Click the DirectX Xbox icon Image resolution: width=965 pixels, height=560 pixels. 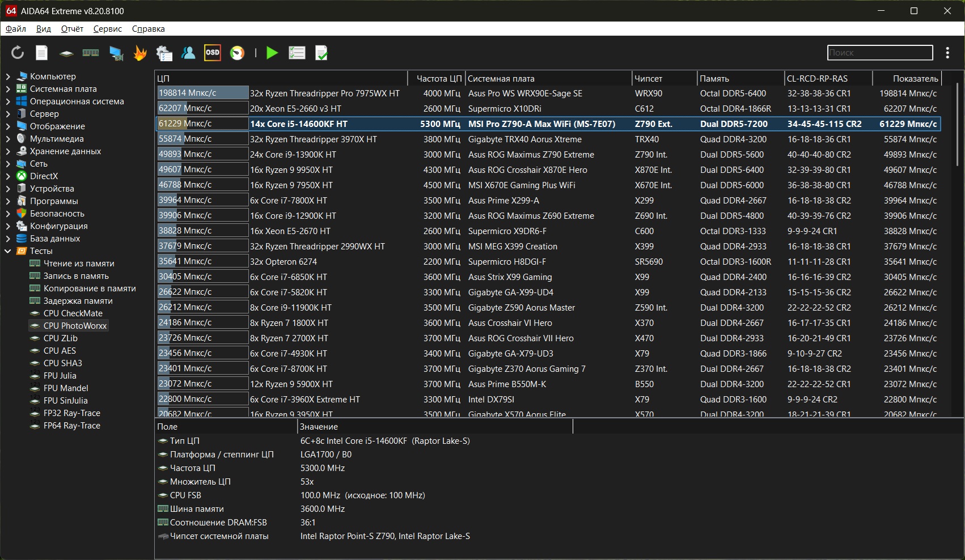tap(22, 176)
